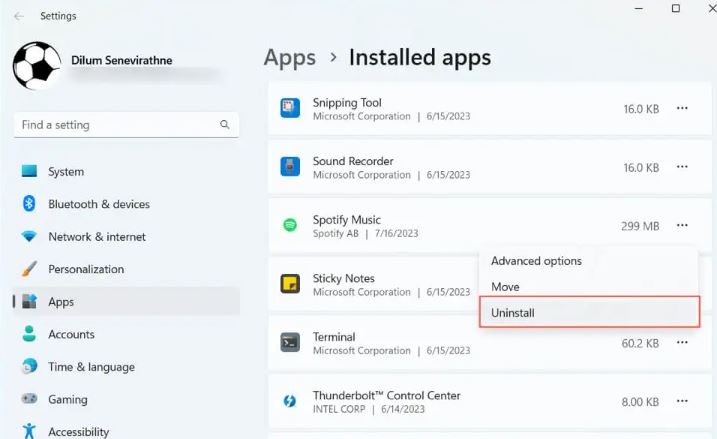Click the Terminal app icon

coord(290,343)
